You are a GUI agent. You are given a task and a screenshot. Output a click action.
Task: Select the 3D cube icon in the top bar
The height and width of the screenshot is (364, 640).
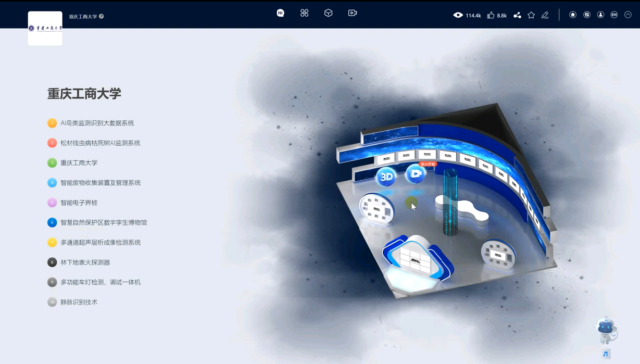pos(329,13)
